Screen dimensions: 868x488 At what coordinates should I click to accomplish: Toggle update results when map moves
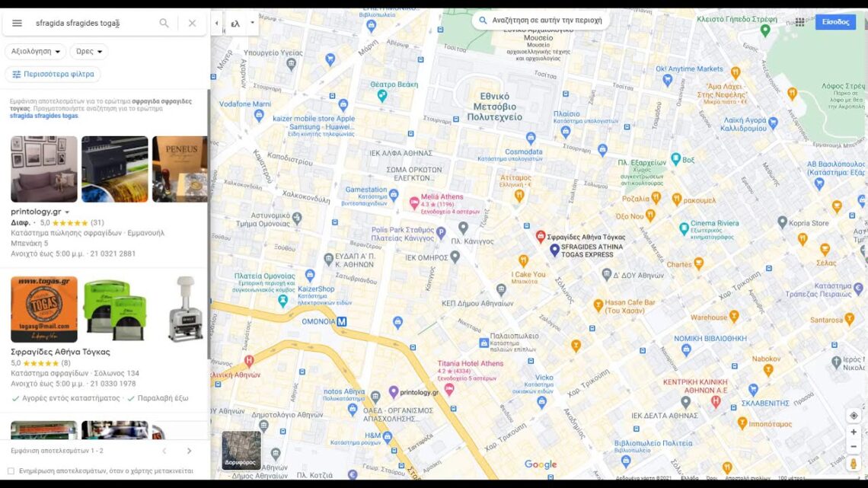[x=11, y=470]
